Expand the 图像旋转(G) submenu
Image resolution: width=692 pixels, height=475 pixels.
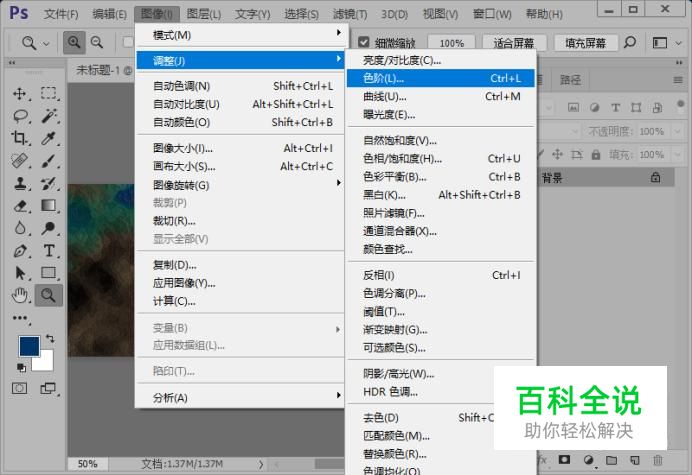click(x=241, y=185)
